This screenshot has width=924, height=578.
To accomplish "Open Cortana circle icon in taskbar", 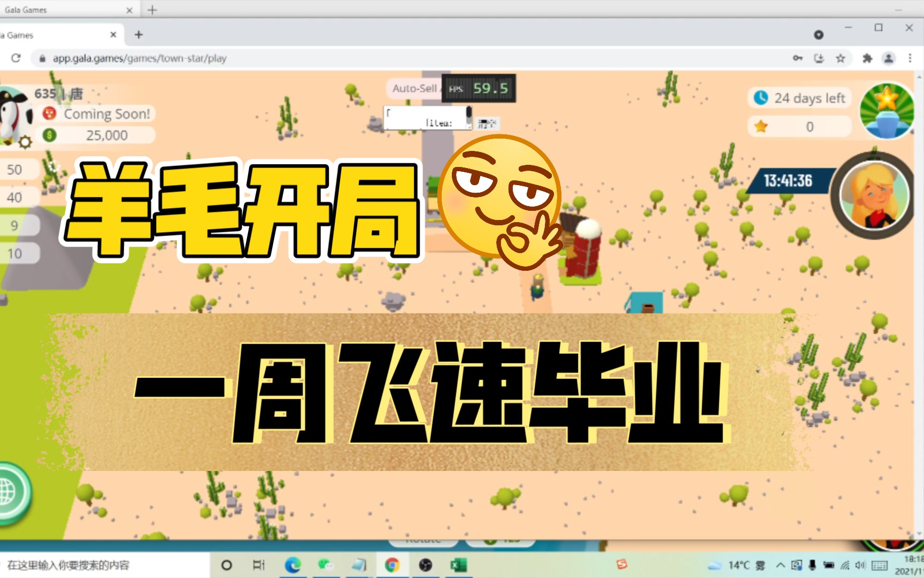I will [226, 565].
